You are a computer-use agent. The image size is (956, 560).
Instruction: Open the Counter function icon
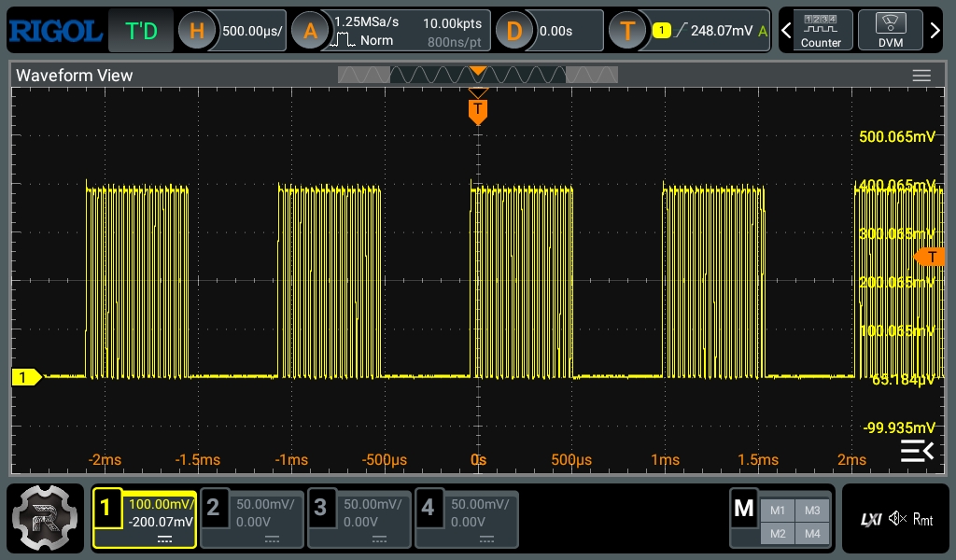pyautogui.click(x=820, y=31)
